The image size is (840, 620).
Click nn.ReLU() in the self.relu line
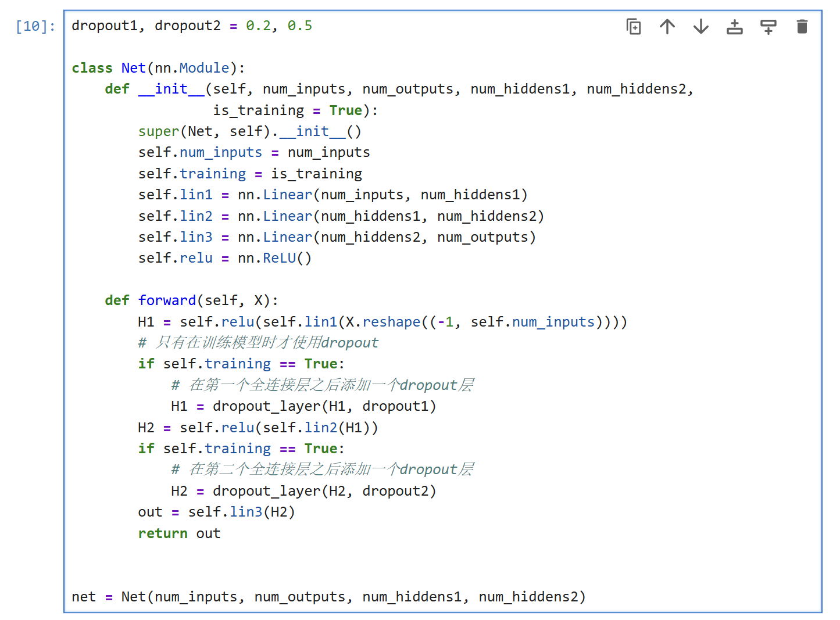pyautogui.click(x=274, y=258)
